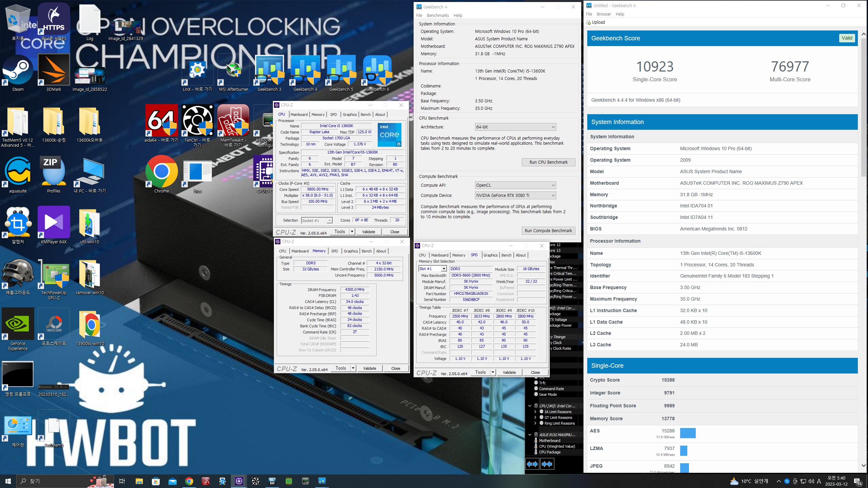This screenshot has width=868, height=488.
Task: Expand the Ring Limit Reasons row
Action: point(536,423)
